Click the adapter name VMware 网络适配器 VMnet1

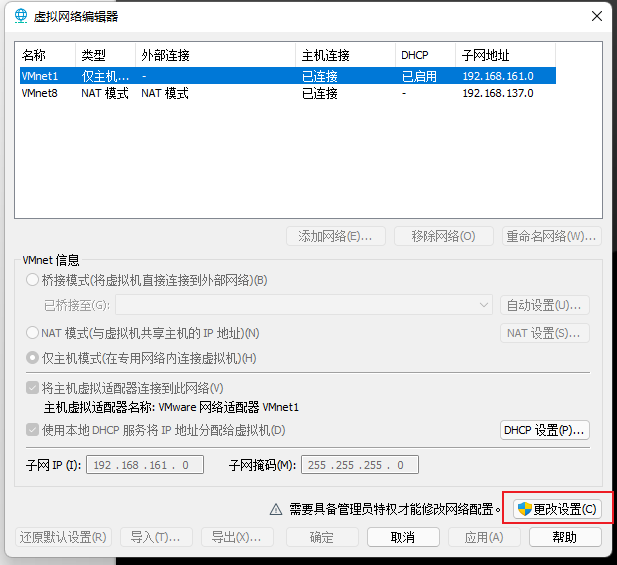[229, 407]
